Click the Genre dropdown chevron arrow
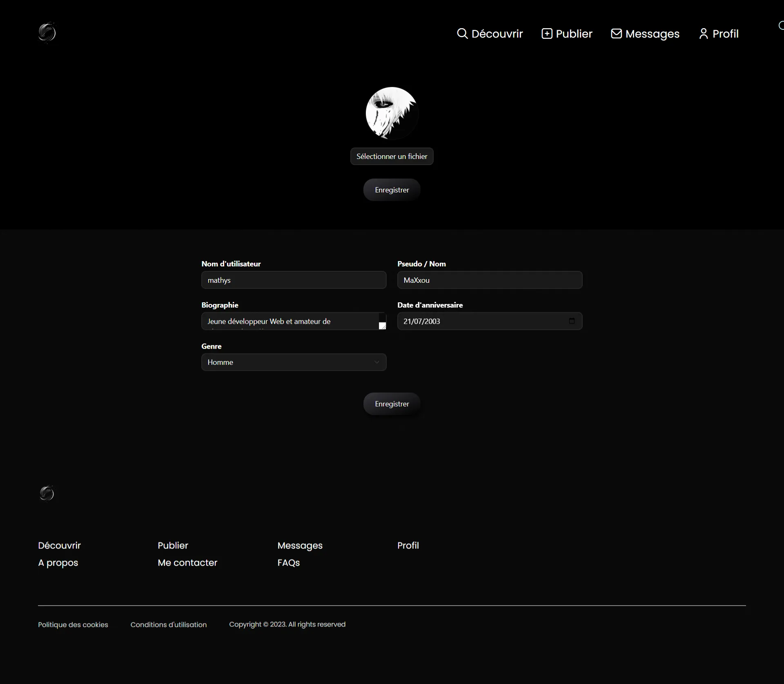The height and width of the screenshot is (684, 784). 376,362
